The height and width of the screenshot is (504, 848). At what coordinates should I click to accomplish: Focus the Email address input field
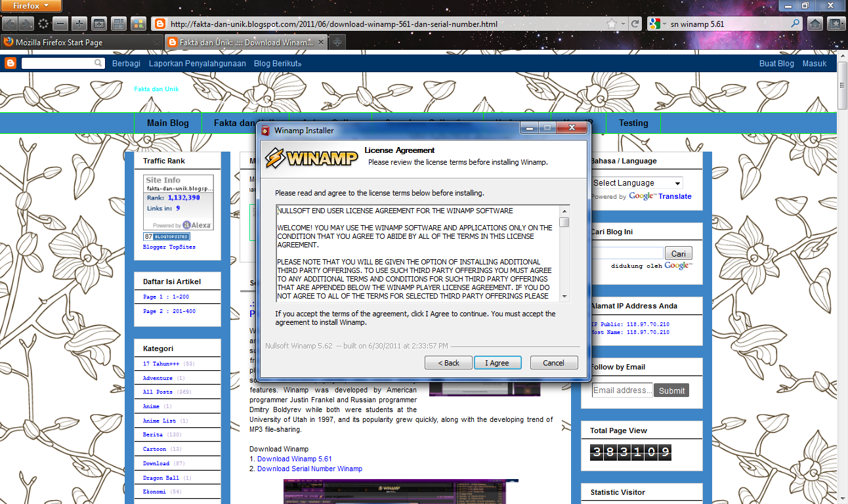tap(622, 390)
